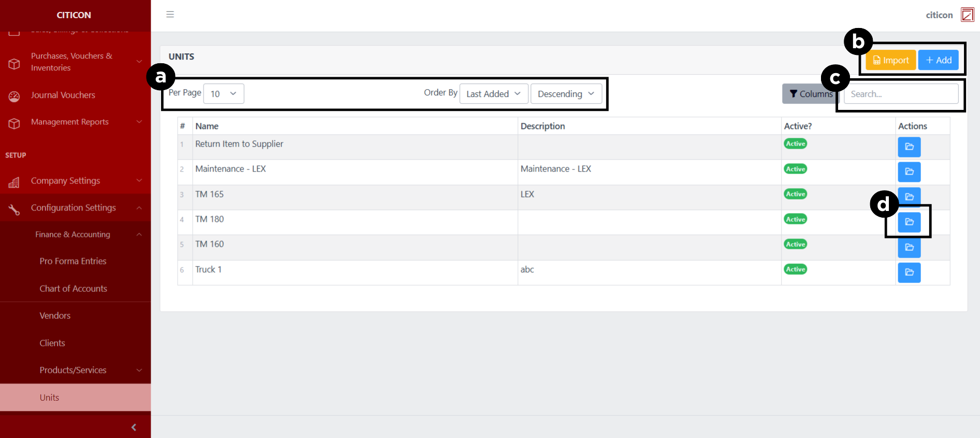Collapse sidebar using bottom arrow icon
Image resolution: width=980 pixels, height=438 pixels.
[x=134, y=427]
